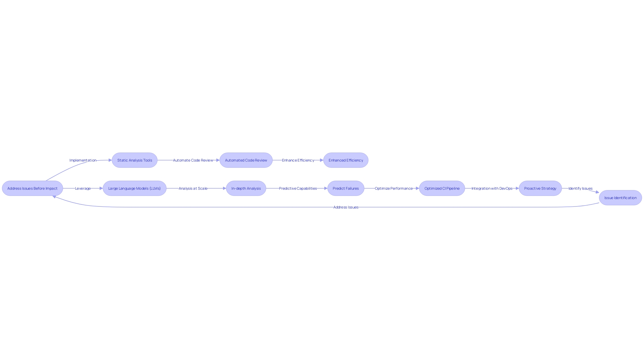Click the 'Optimized CI Pipeline' node
This screenshot has height=362, width=644.
[x=441, y=188]
